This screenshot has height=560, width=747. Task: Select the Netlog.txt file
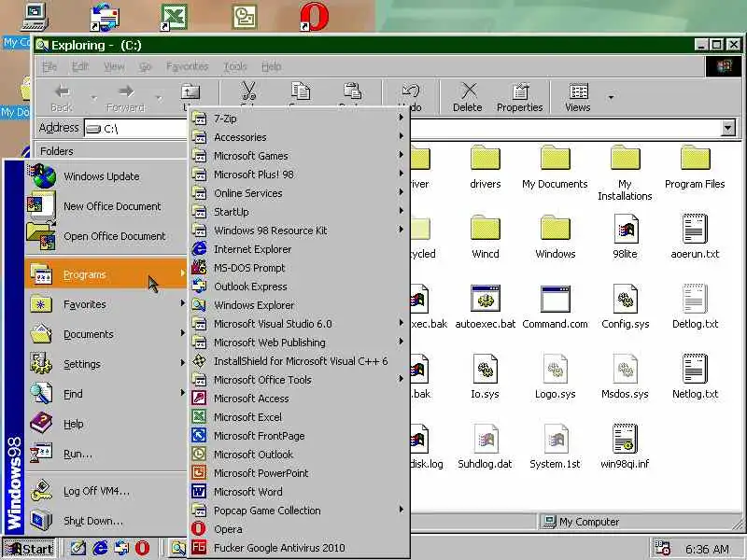[x=695, y=377]
